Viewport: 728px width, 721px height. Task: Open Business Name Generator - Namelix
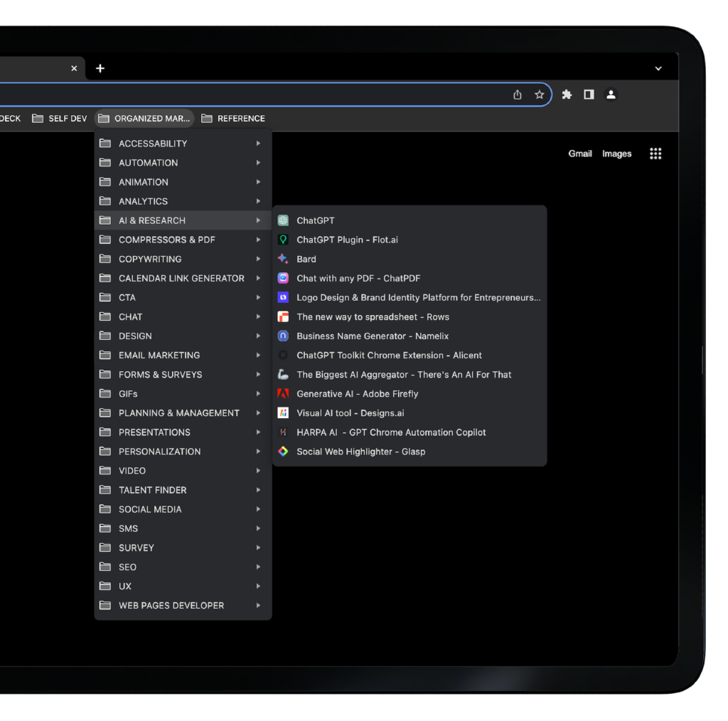coord(409,336)
